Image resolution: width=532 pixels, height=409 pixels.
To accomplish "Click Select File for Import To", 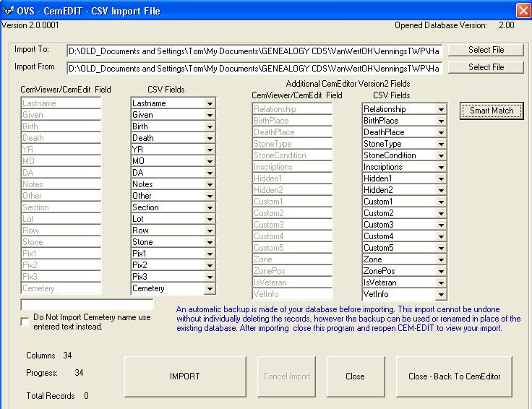I will (486, 50).
